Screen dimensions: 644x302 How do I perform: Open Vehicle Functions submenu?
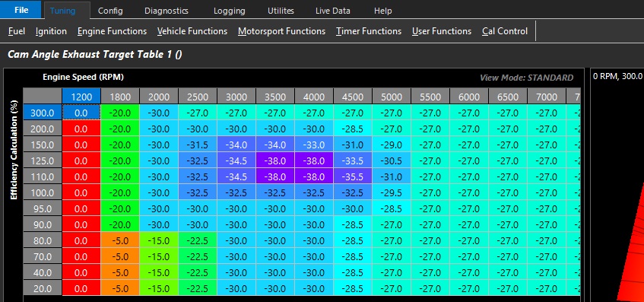point(192,31)
